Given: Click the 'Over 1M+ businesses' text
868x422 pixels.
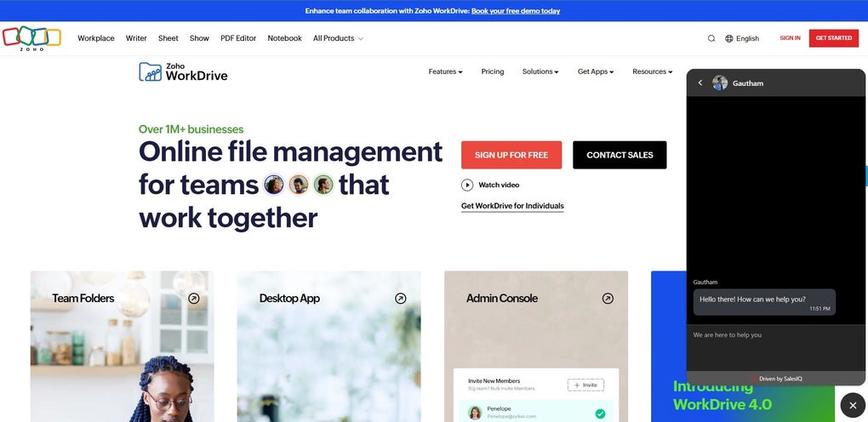Looking at the screenshot, I should click(191, 129).
